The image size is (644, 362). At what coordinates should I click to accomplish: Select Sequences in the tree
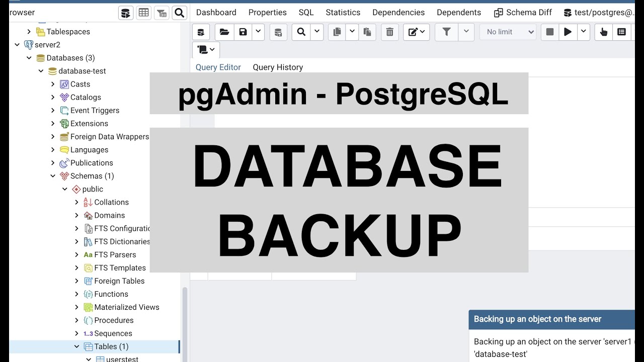(113, 333)
